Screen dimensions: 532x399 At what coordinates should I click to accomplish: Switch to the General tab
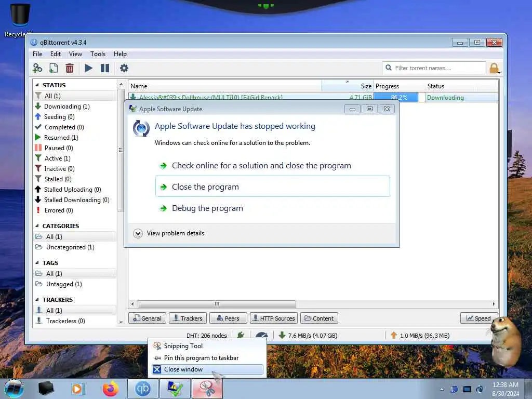click(147, 318)
